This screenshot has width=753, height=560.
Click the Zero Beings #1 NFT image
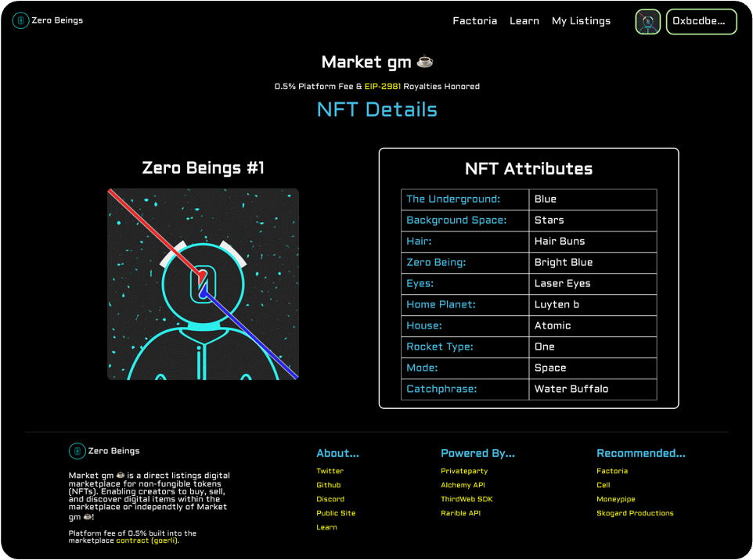(203, 284)
